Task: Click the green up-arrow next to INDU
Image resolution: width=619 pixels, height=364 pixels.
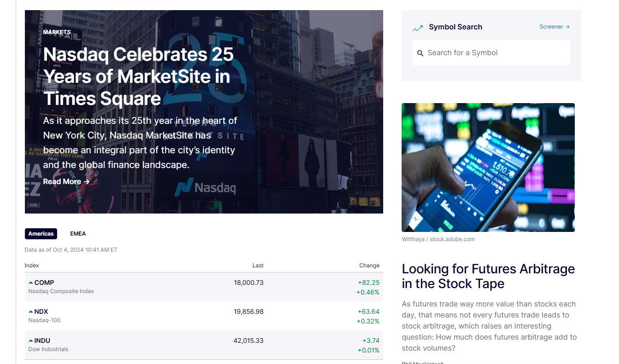Action: (31, 341)
